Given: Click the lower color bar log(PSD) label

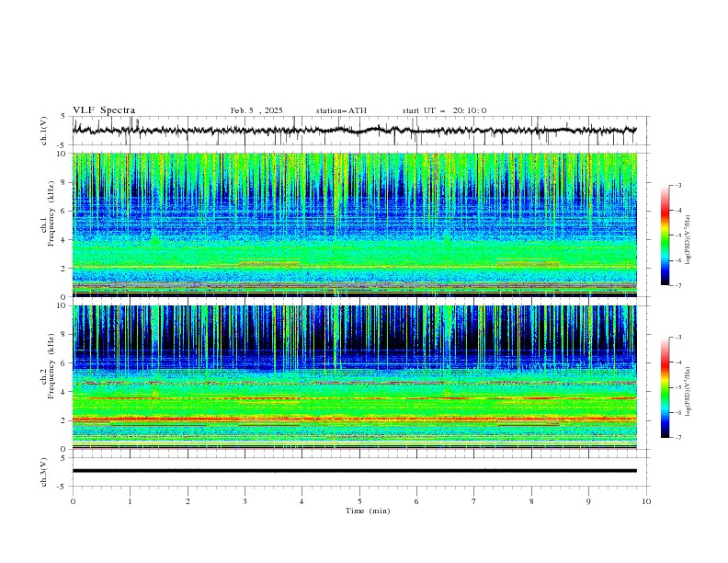Looking at the screenshot, I should (688, 391).
